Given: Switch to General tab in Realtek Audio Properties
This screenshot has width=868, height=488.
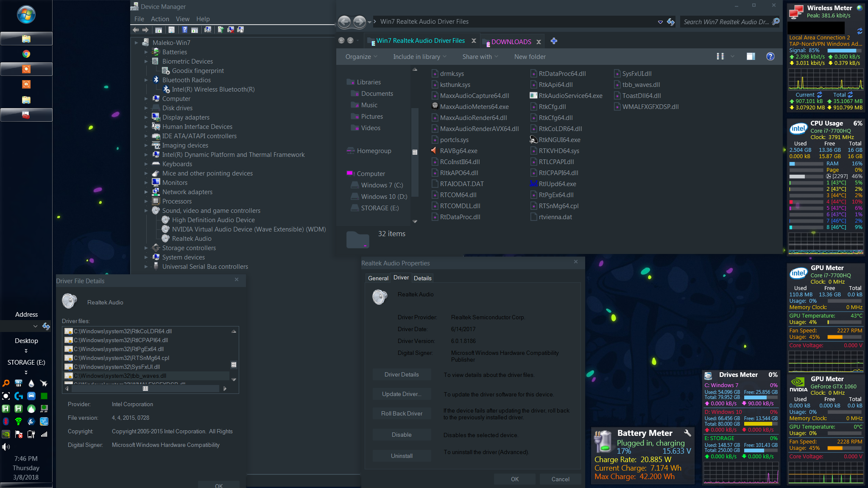Looking at the screenshot, I should [378, 279].
